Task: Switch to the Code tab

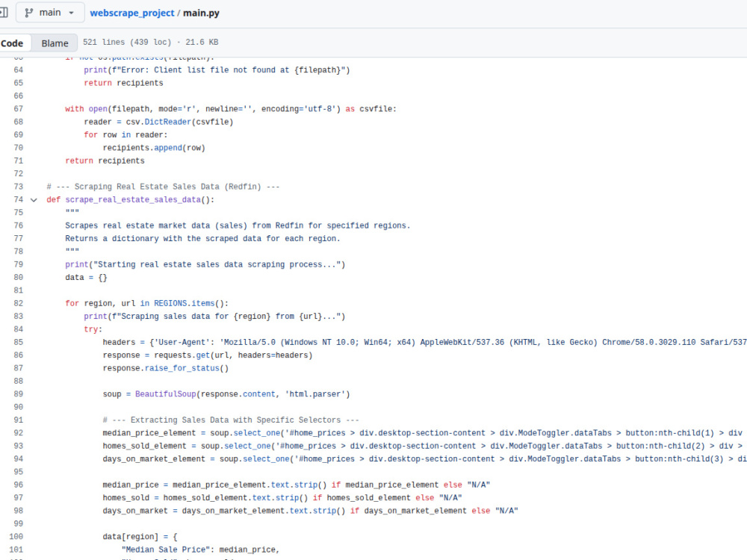Action: pos(13,43)
